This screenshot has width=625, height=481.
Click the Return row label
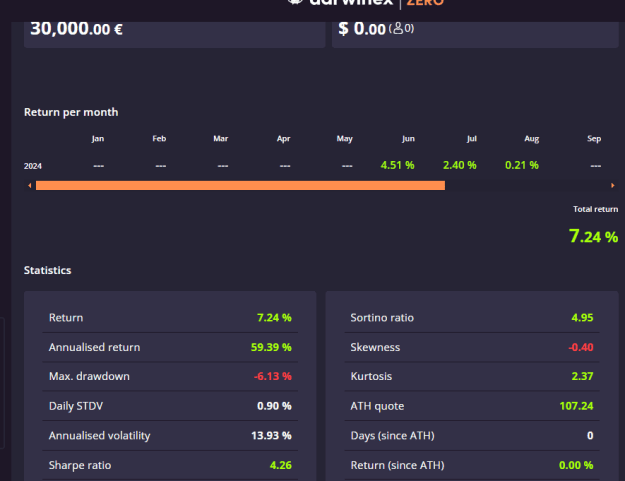pos(66,318)
